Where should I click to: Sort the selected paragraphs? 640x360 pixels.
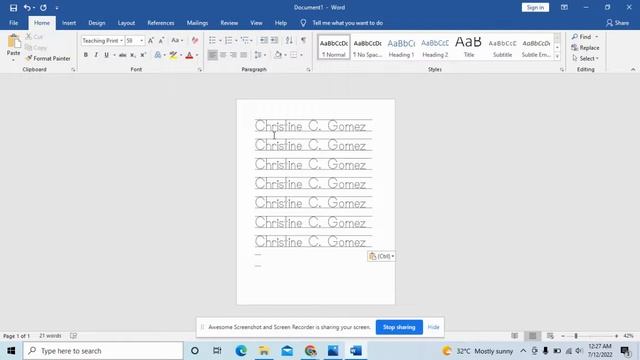(289, 40)
